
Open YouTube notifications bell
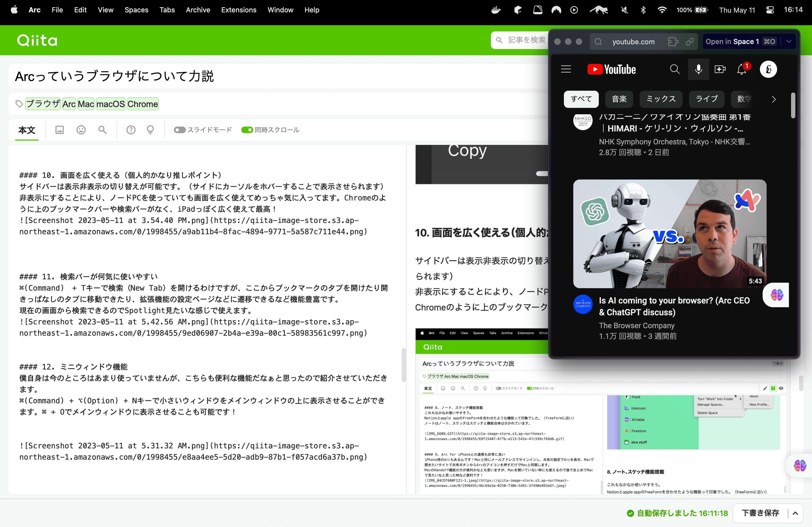coord(741,69)
